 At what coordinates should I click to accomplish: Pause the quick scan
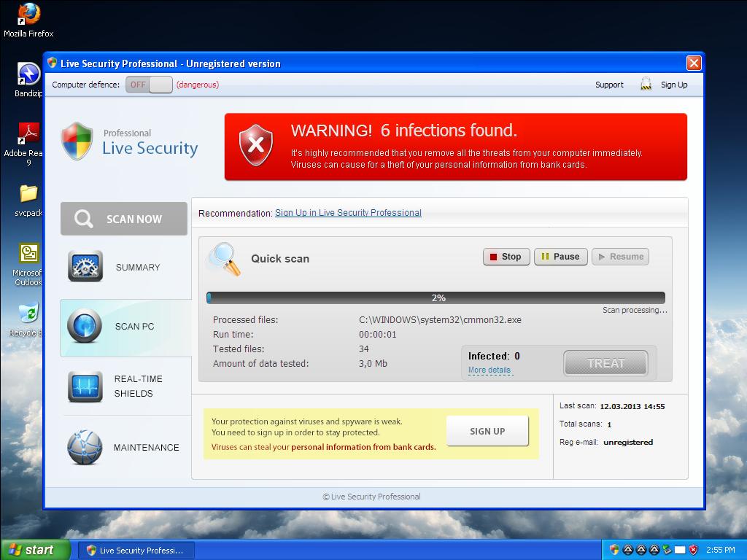pos(560,257)
